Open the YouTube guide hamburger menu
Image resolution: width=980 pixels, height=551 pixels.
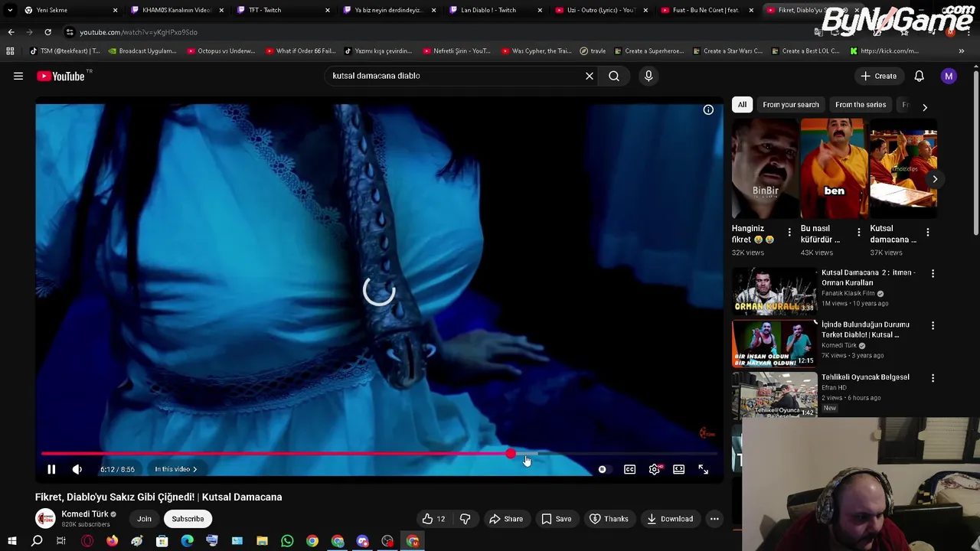tap(18, 76)
